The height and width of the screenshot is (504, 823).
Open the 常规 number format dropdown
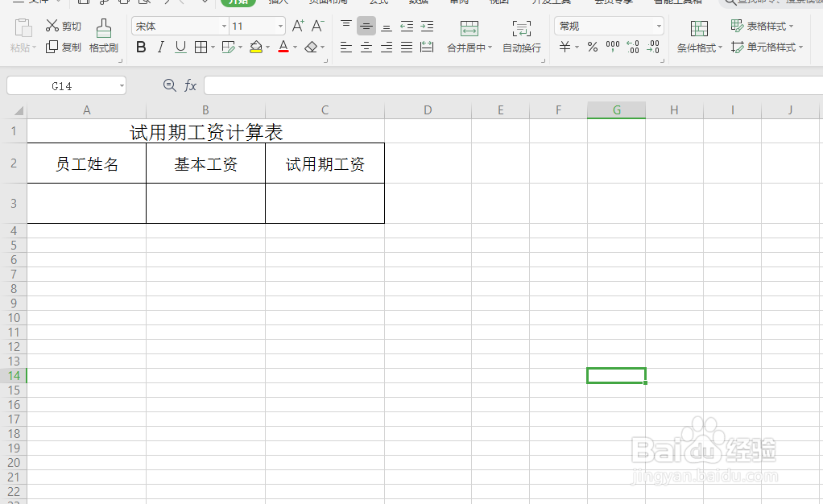pos(660,26)
